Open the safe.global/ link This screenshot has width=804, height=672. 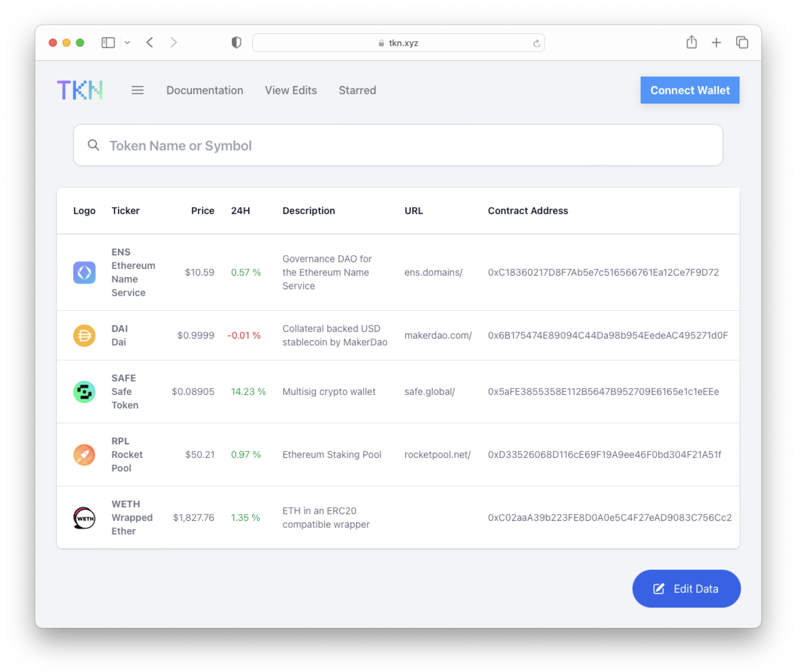429,392
